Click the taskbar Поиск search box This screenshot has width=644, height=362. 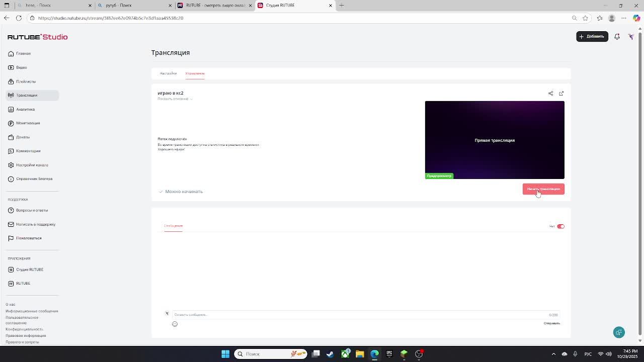tap(271, 354)
